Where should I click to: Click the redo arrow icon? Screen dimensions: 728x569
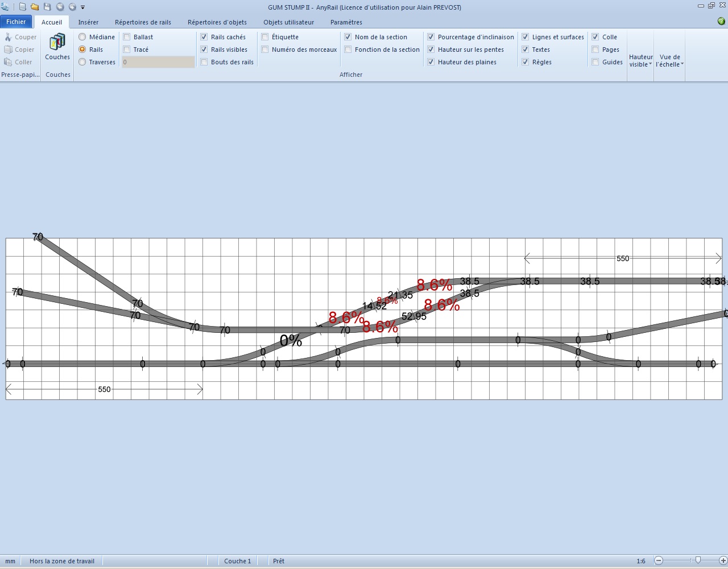(72, 7)
